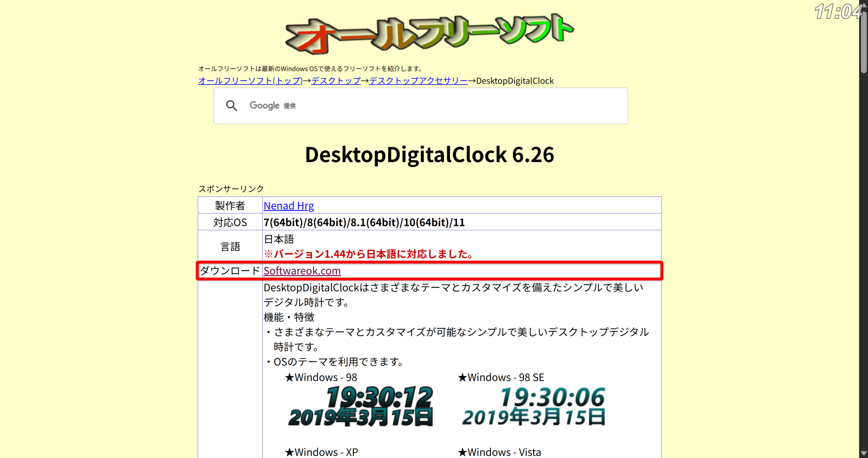Click the ★Windows - XP theme label
Image resolution: width=868 pixels, height=458 pixels.
coord(321,452)
